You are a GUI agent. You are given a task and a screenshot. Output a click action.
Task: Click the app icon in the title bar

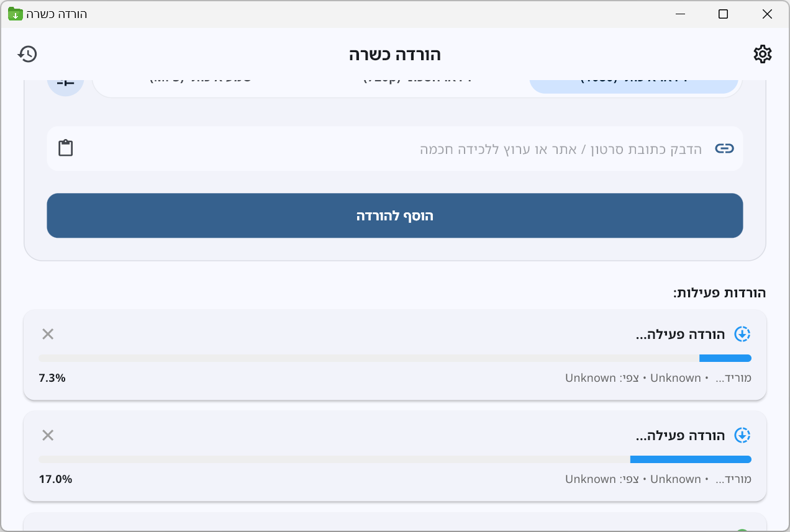pyautogui.click(x=16, y=14)
